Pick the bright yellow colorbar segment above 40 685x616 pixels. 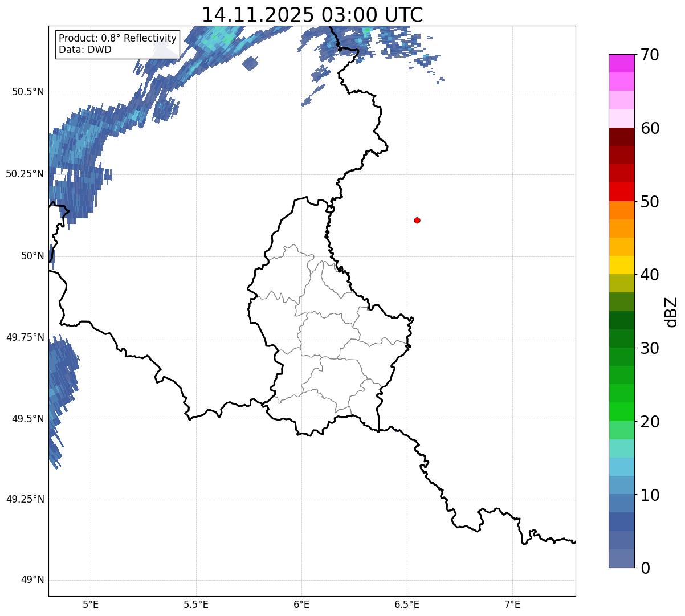point(621,265)
